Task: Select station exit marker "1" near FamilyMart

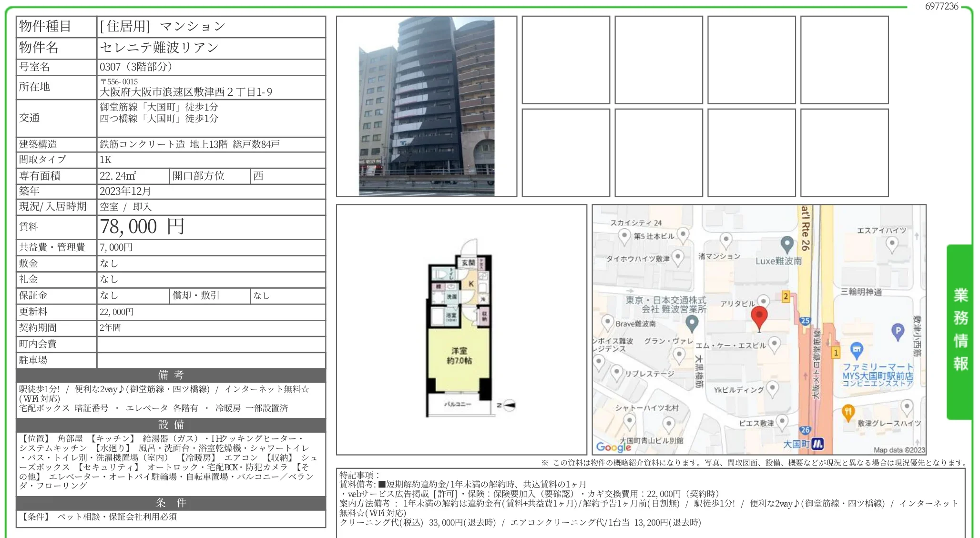Action: point(836,353)
